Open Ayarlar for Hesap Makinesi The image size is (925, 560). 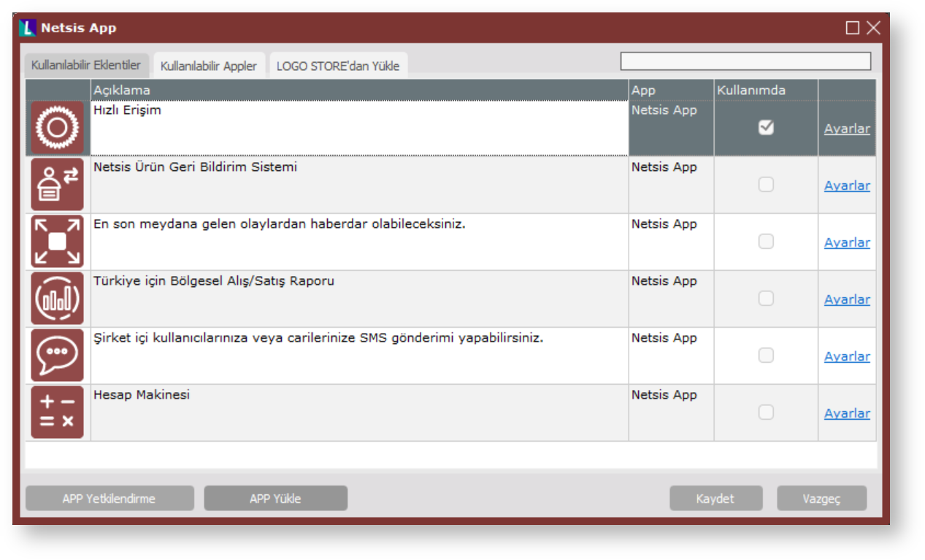pos(847,413)
